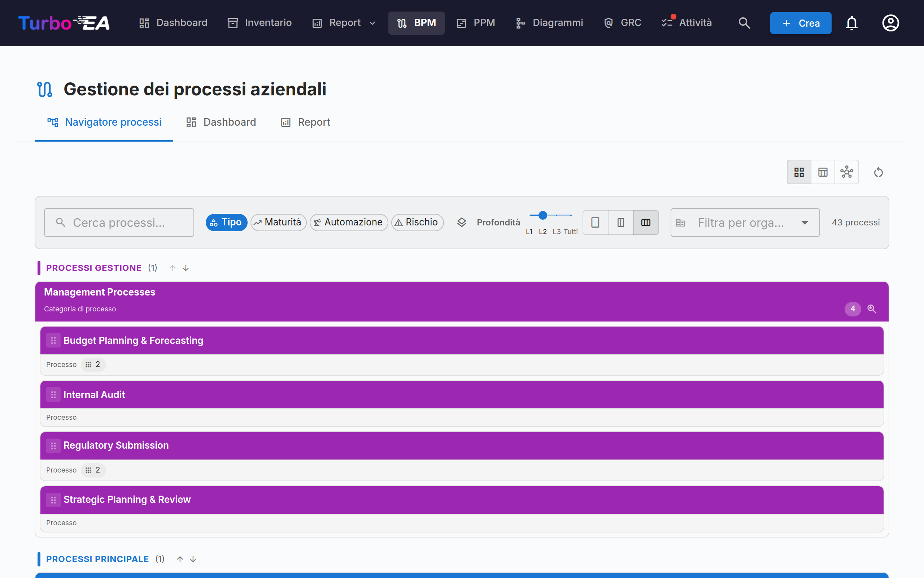This screenshot has height=578, width=924.
Task: Grab drag handle of Budget Planning & Forecasting
Action: (53, 340)
